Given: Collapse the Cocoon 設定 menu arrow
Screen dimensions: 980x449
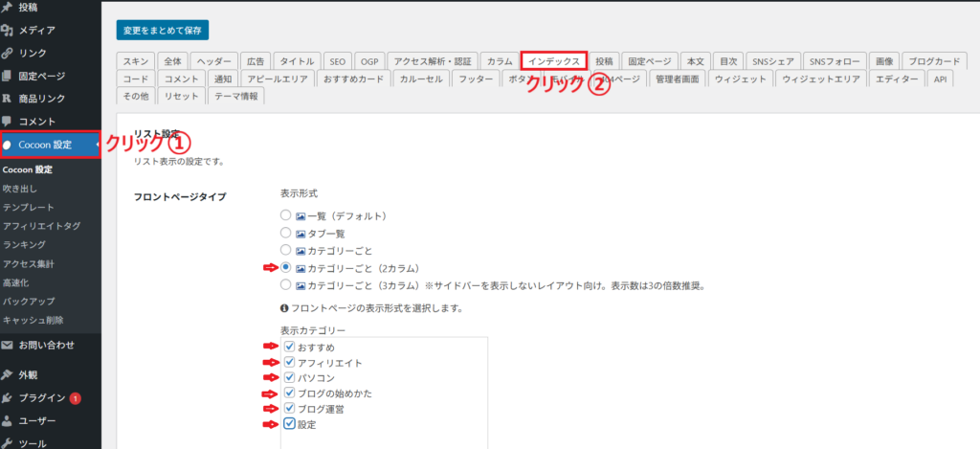Looking at the screenshot, I should [x=97, y=145].
